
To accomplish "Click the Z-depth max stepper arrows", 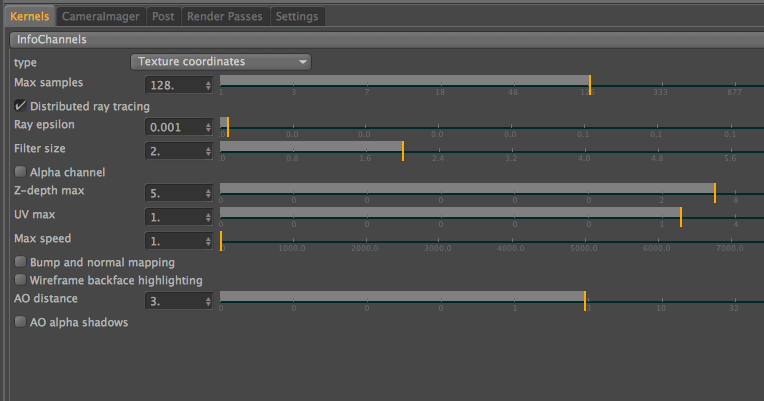I will (x=208, y=193).
